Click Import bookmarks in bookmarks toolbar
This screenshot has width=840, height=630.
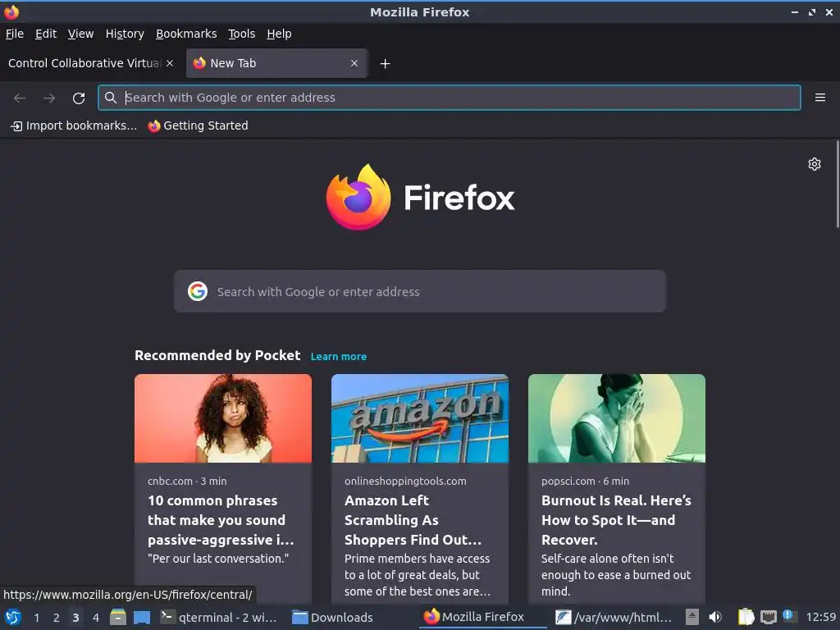pyautogui.click(x=74, y=126)
